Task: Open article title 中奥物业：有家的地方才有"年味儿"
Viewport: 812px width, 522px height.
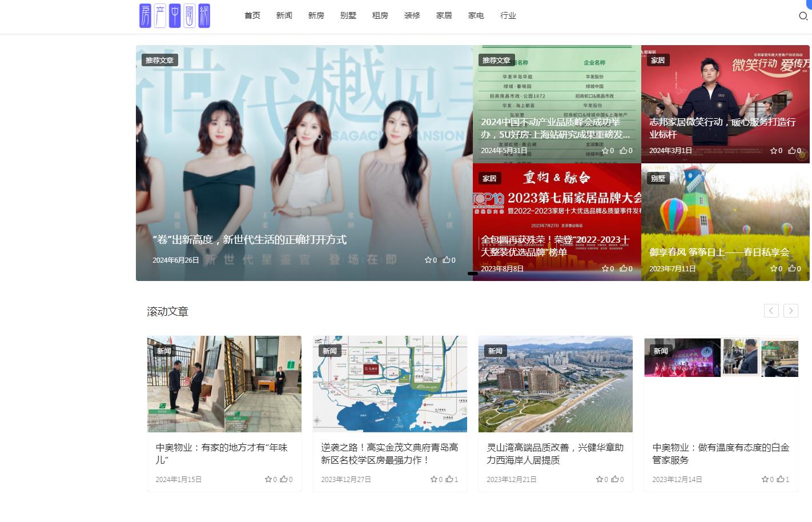Action: click(x=222, y=453)
